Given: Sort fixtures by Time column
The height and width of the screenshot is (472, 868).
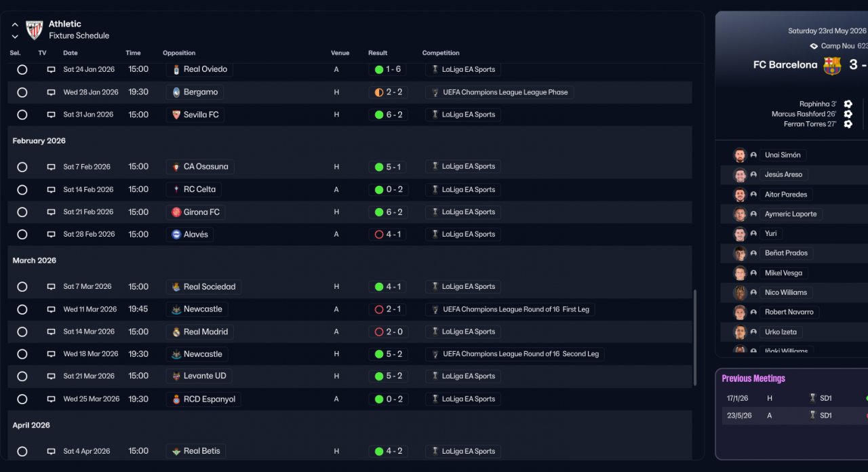Looking at the screenshot, I should 133,53.
